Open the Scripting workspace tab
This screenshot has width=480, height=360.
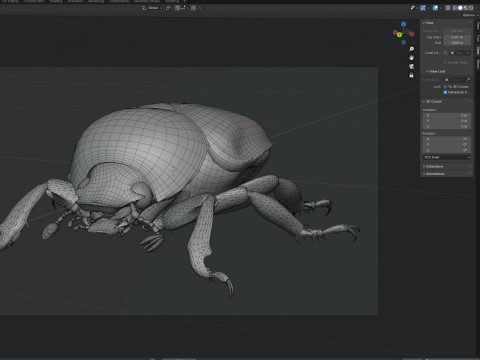(172, 1)
